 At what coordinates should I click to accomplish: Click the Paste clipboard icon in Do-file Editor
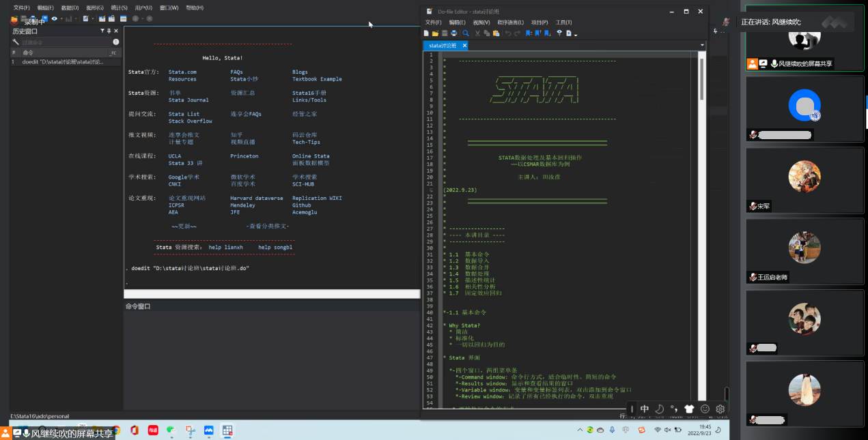(x=496, y=33)
